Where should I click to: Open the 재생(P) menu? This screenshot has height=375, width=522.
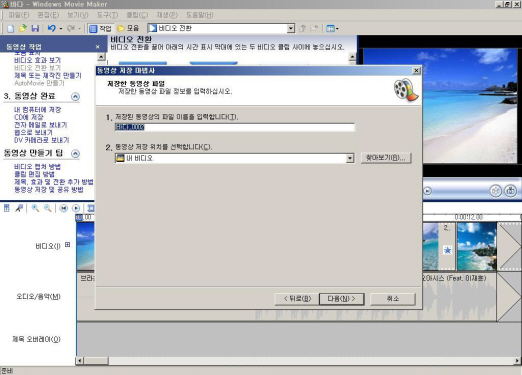[x=167, y=15]
